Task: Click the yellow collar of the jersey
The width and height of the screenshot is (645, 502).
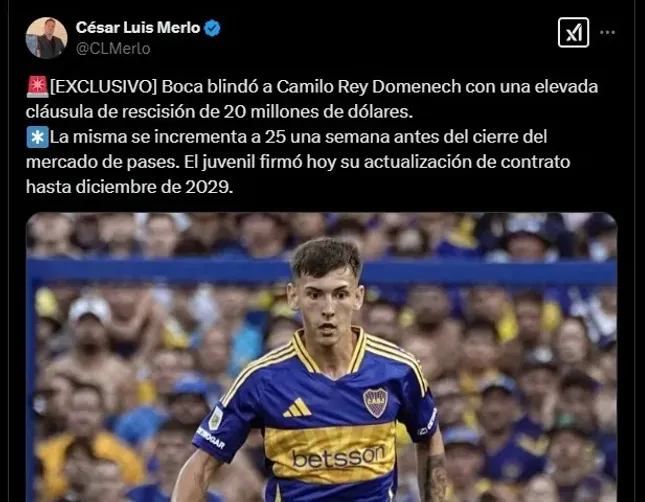Action: point(329,351)
